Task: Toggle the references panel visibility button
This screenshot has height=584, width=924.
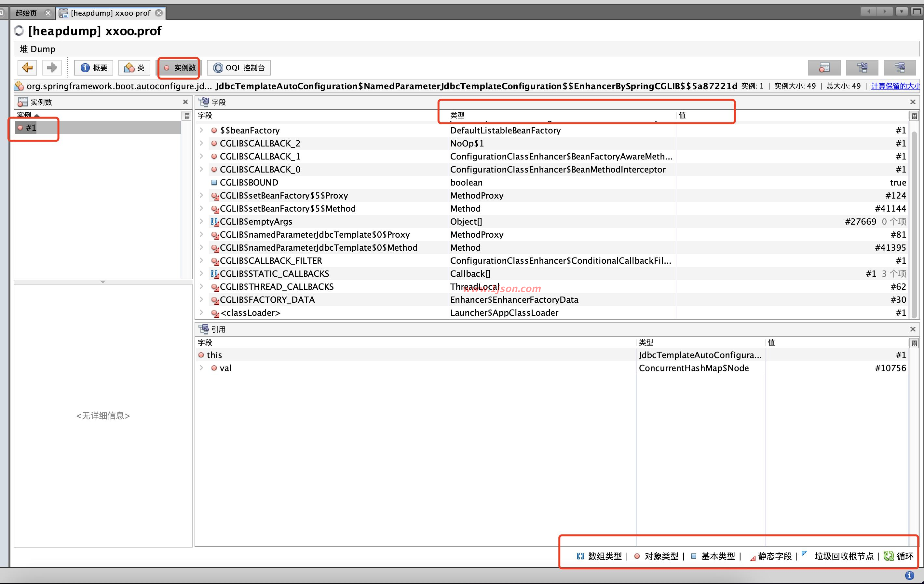Action: pos(900,68)
